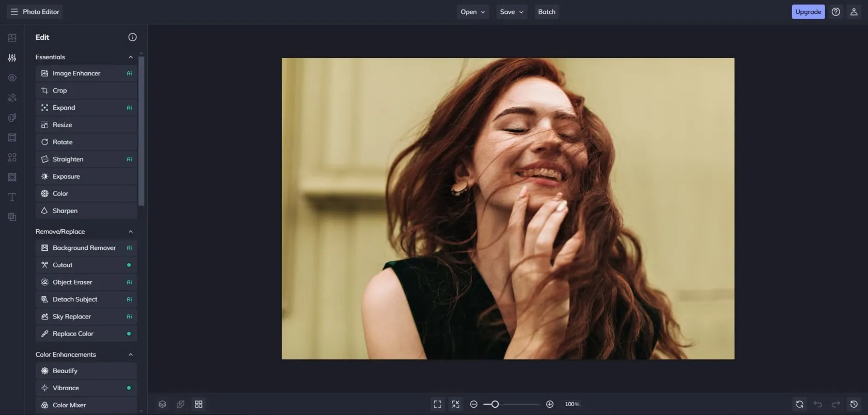Collapse the Essentials section
Viewport: 868px width, 415px height.
(130, 57)
